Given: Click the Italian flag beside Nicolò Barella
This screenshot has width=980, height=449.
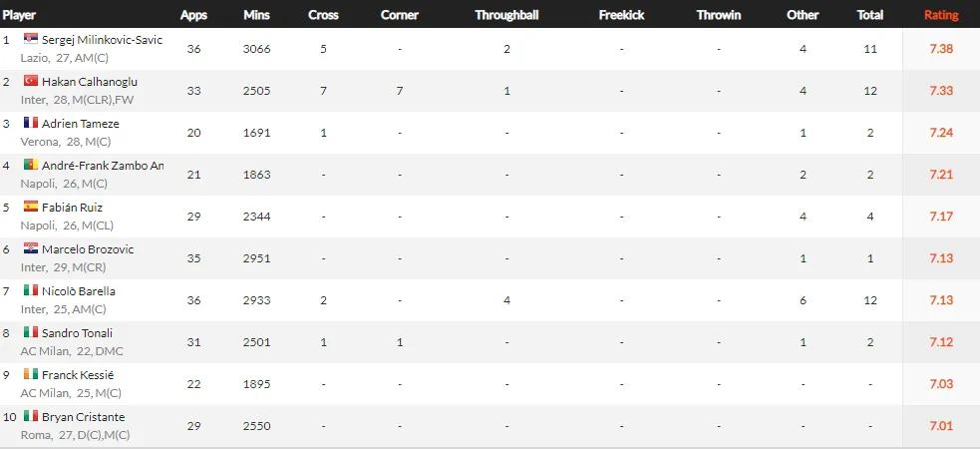Looking at the screenshot, I should coord(30,290).
